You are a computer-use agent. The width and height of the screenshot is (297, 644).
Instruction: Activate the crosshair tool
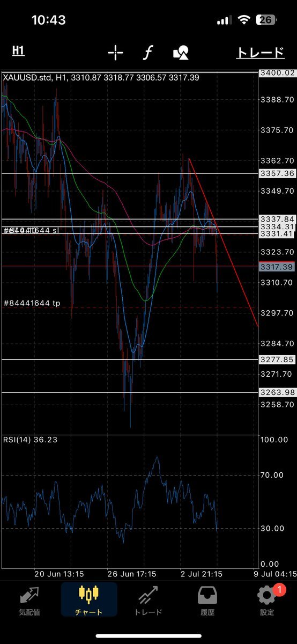(115, 52)
